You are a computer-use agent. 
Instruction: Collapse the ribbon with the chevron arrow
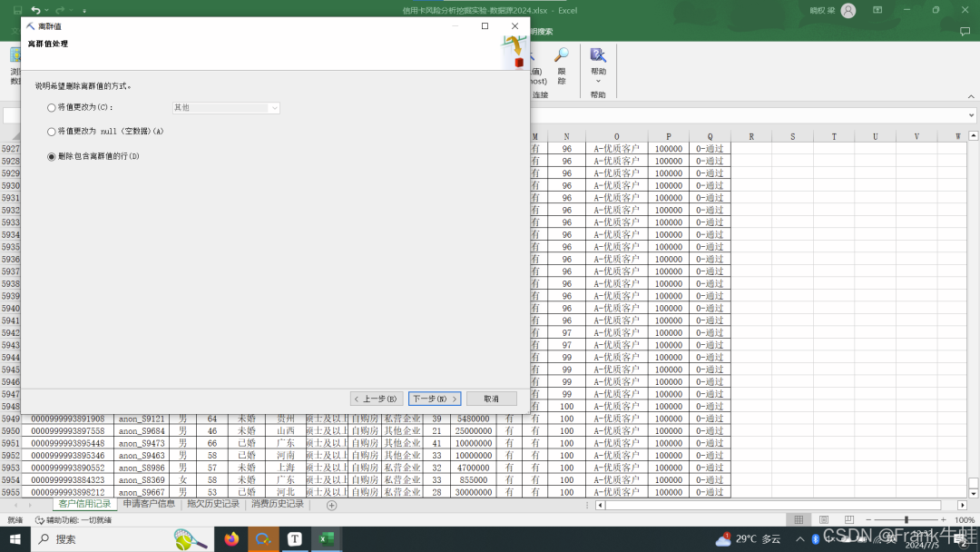972,95
